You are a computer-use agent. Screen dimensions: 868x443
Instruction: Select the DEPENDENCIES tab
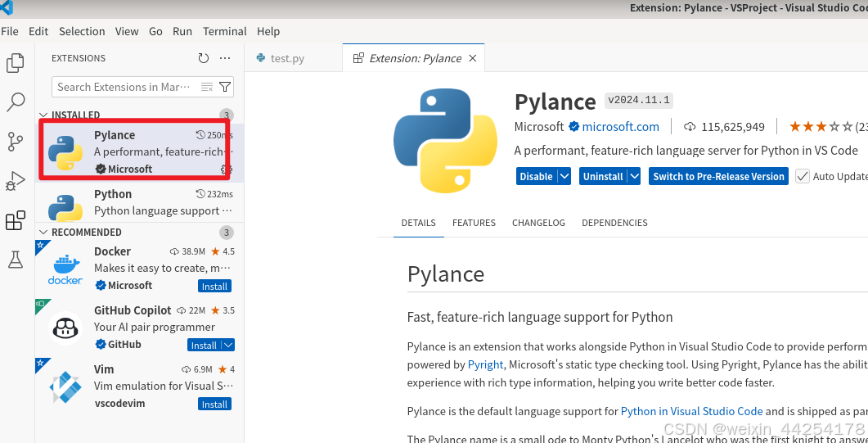pyautogui.click(x=614, y=223)
